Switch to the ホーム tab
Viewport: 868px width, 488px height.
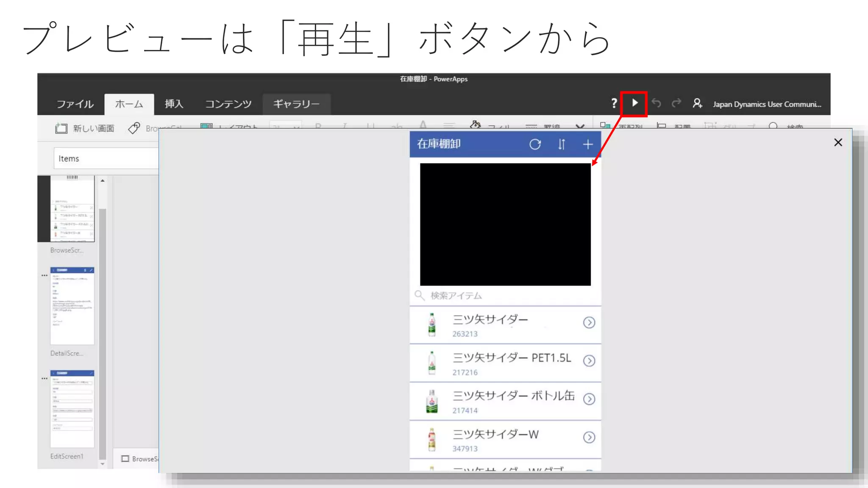pos(129,104)
